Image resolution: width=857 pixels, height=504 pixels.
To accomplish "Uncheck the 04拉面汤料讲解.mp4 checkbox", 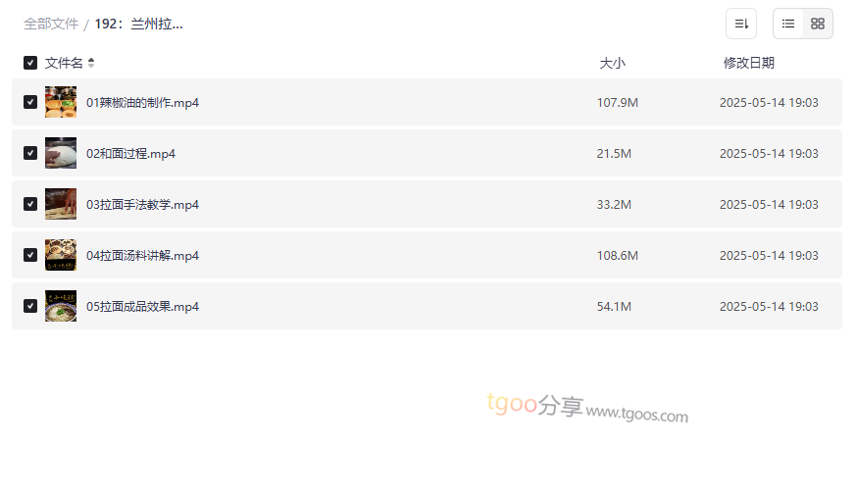I will (x=30, y=255).
